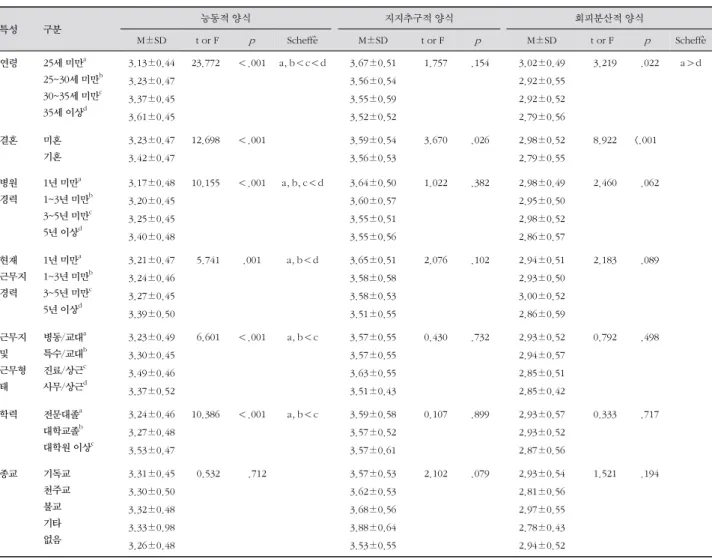Click the '기독교' row label
712x559 pixels.
pos(57,473)
